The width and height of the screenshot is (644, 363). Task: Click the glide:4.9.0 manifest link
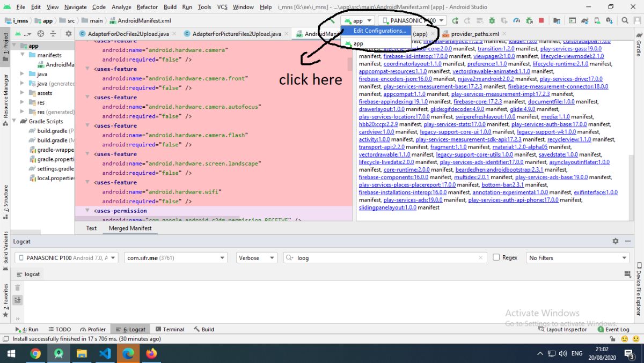[x=522, y=109]
